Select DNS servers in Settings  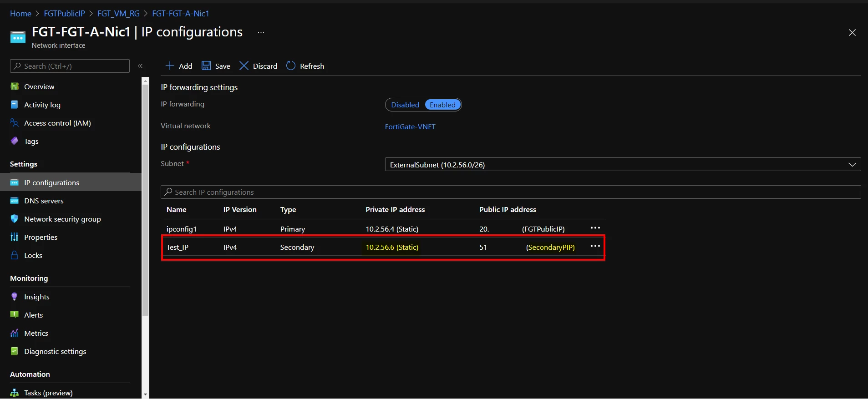tap(44, 201)
